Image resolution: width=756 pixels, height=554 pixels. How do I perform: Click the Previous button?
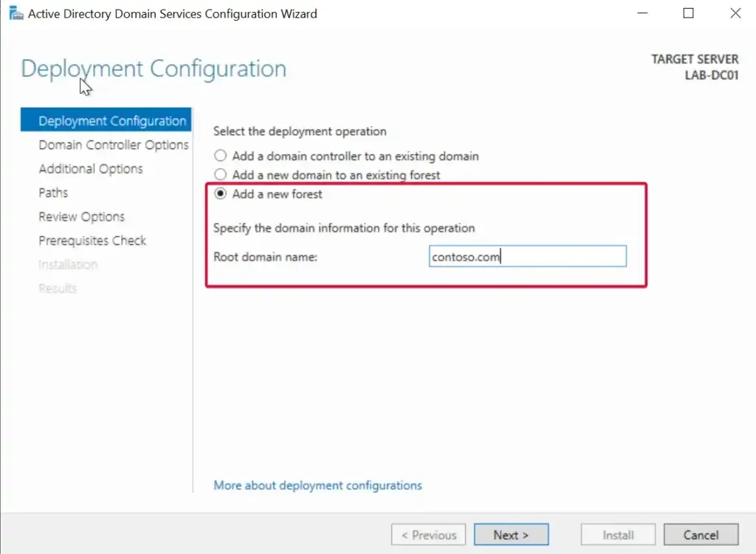(x=429, y=535)
